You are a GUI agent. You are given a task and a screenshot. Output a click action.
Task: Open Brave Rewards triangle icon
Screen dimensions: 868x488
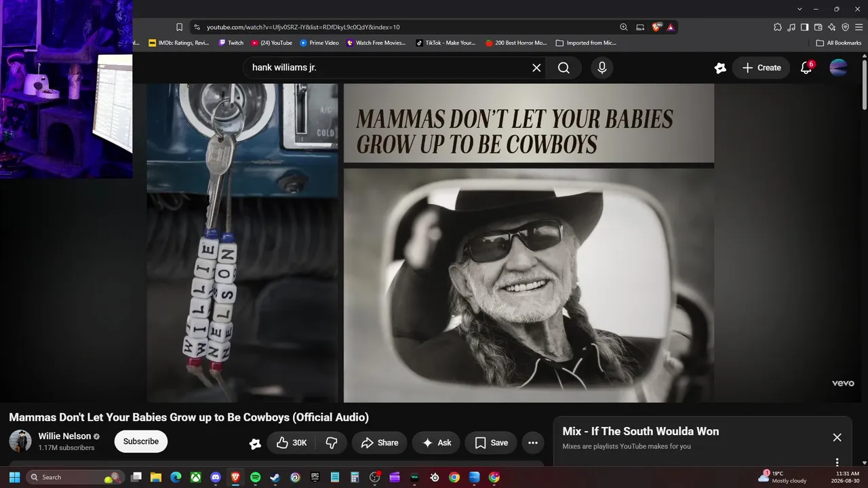coord(671,27)
